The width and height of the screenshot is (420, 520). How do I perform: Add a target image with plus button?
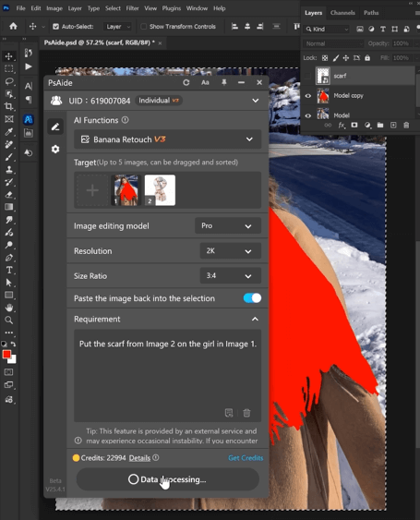point(92,190)
